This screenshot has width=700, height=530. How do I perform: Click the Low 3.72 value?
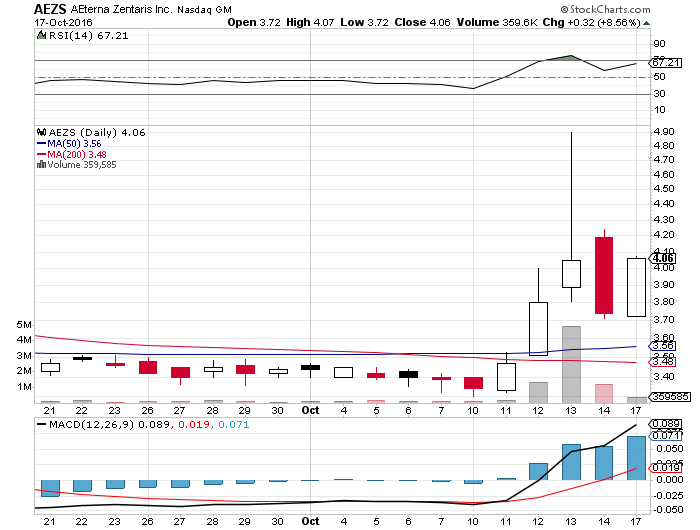tap(364, 22)
